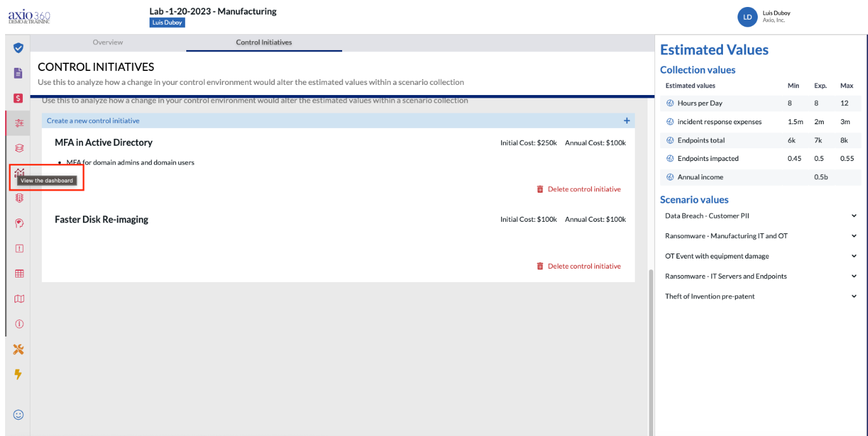Open the yellow lightning bolt sidebar icon
The width and height of the screenshot is (868, 436).
pyautogui.click(x=18, y=375)
